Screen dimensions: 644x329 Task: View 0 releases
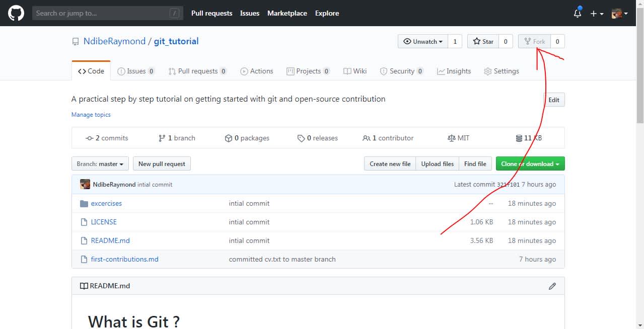click(318, 138)
